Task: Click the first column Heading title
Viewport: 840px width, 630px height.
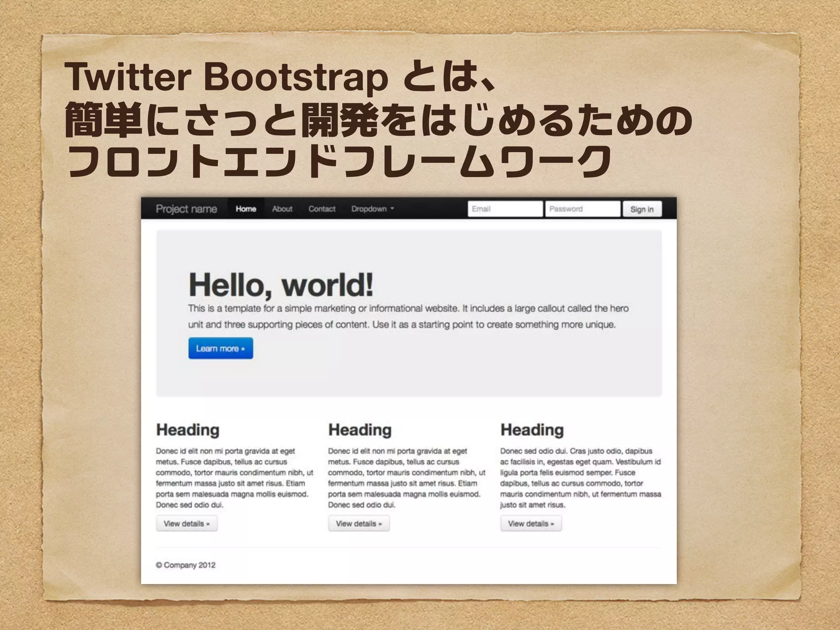Action: coord(188,430)
